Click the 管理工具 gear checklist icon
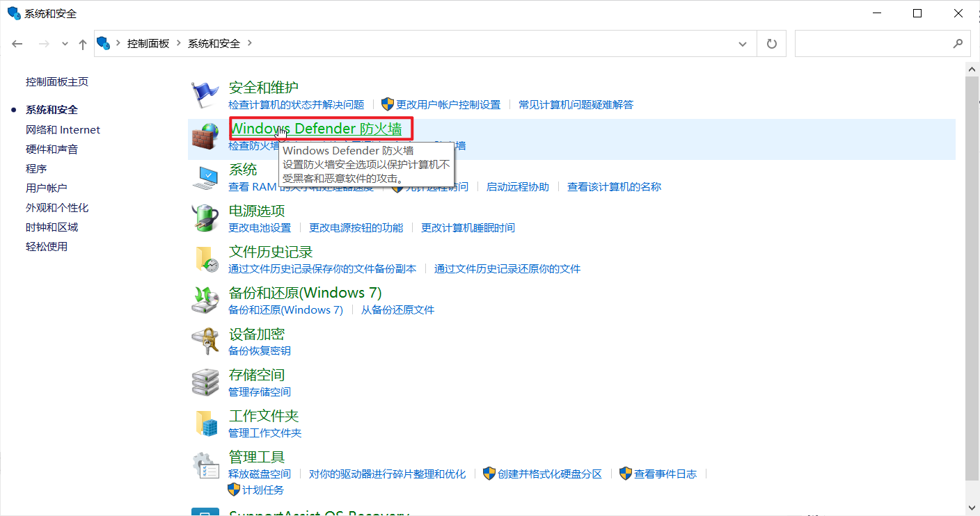The image size is (980, 516). 205,465
